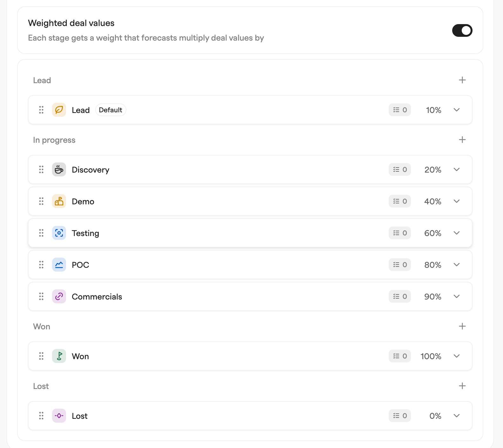This screenshot has width=503, height=448.
Task: Click the Default badge on Lead stage
Action: tap(111, 110)
